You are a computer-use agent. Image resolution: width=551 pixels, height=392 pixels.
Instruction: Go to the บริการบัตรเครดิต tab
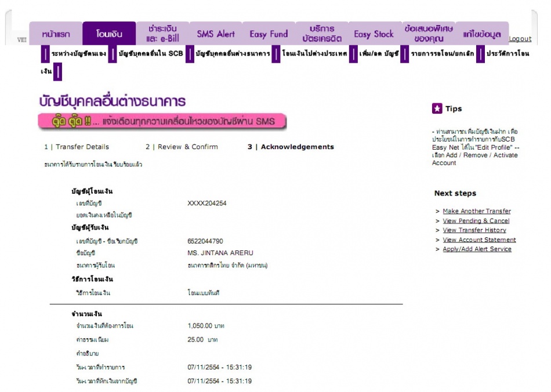322,34
